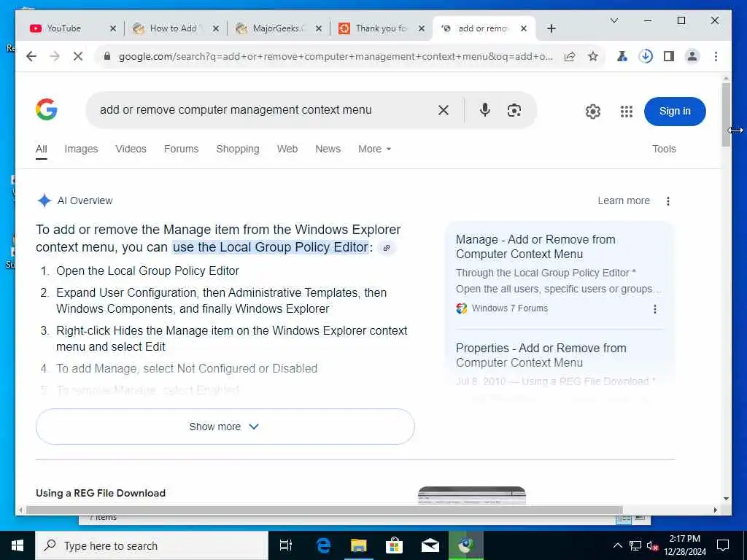Close the add or remove search tab
This screenshot has width=747, height=560.
[524, 28]
